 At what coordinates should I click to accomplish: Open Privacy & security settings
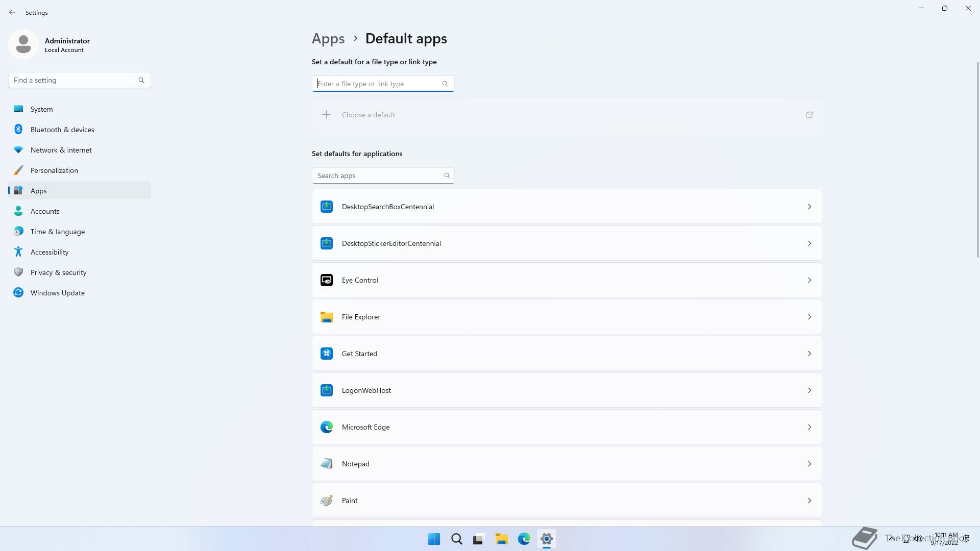[x=80, y=272]
